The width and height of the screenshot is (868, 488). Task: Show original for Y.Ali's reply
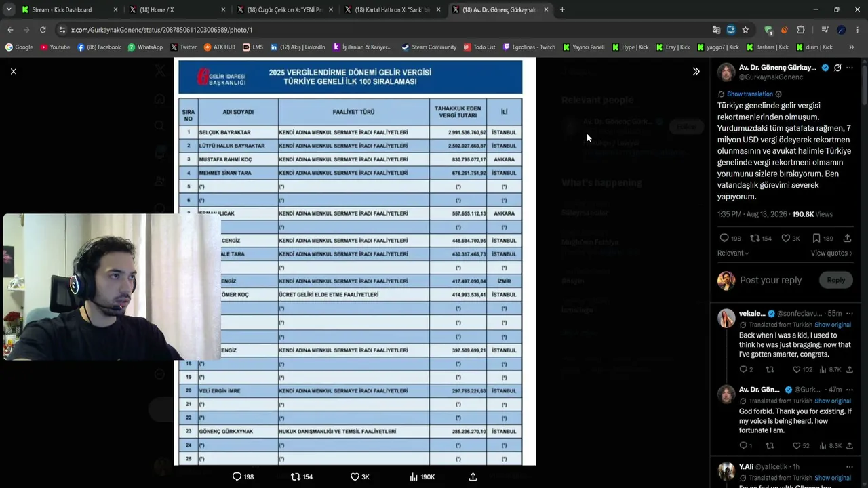[832, 478]
